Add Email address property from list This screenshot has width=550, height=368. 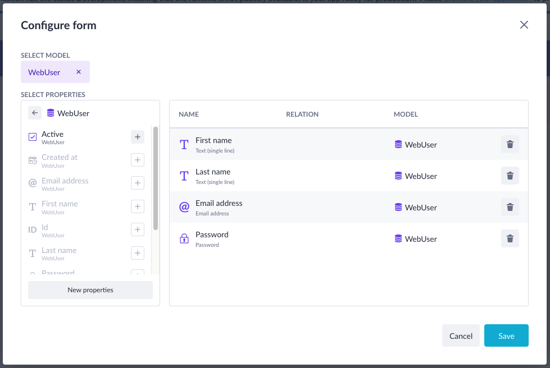(x=138, y=183)
